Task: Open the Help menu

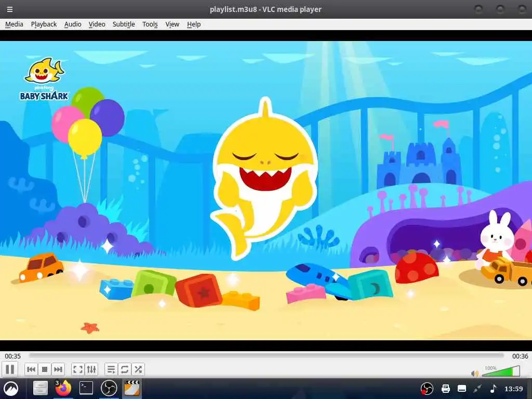Action: [194, 24]
